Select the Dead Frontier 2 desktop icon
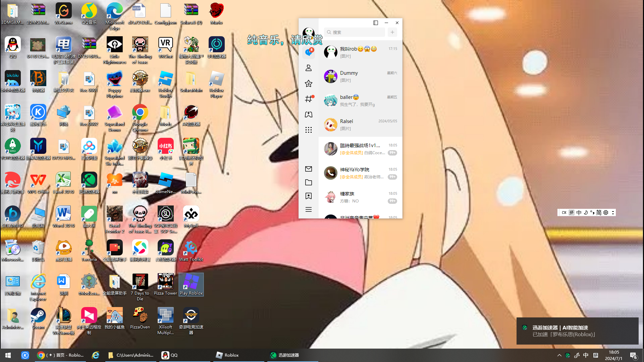 (x=115, y=220)
